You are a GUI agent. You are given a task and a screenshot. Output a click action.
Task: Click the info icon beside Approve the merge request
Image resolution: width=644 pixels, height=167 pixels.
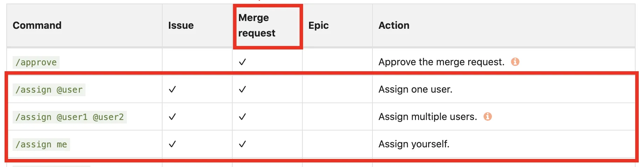coord(515,62)
